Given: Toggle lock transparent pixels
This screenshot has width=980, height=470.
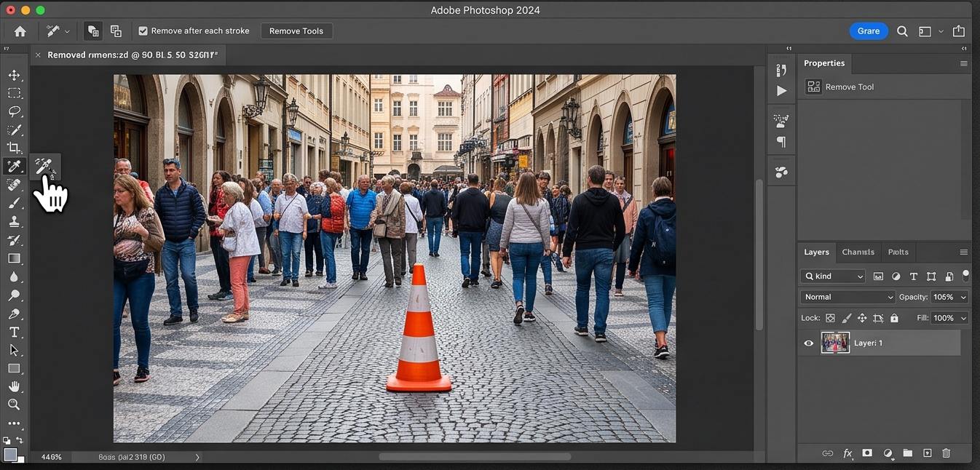Looking at the screenshot, I should tap(830, 318).
